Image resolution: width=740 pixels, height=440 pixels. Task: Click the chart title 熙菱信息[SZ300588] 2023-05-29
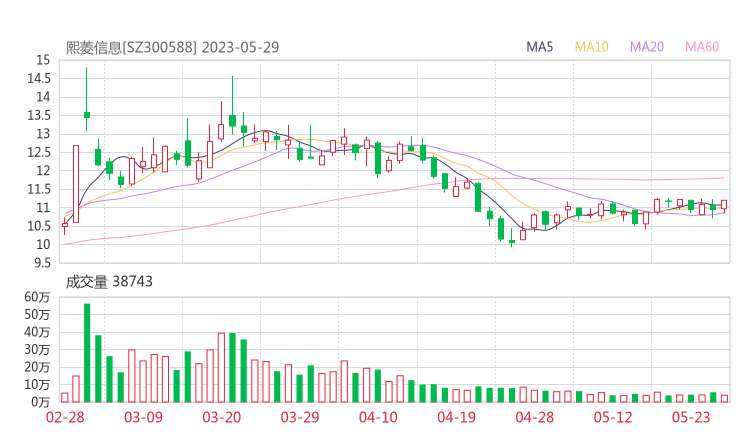click(172, 47)
